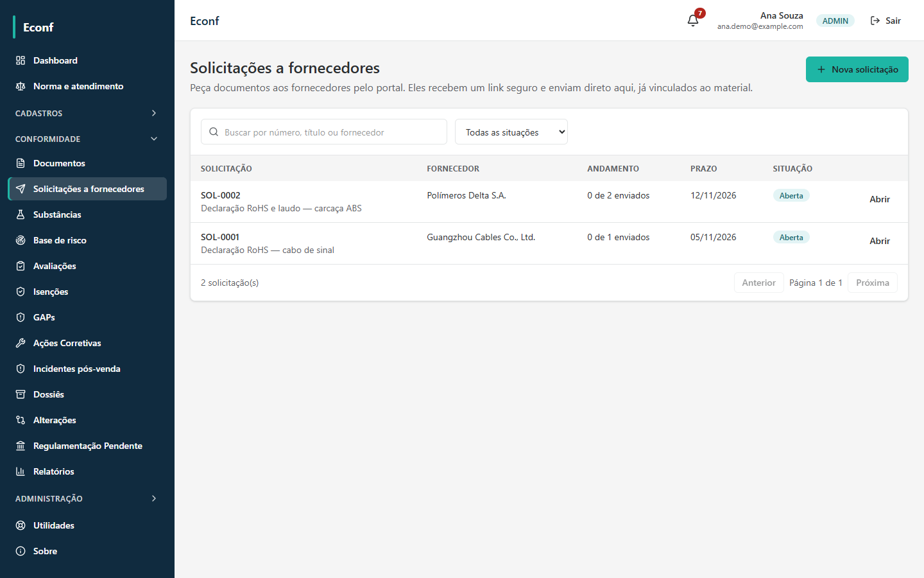Screen dimensions: 924x578
Task: Open request SOL-0002 with Abrir
Action: [880, 199]
